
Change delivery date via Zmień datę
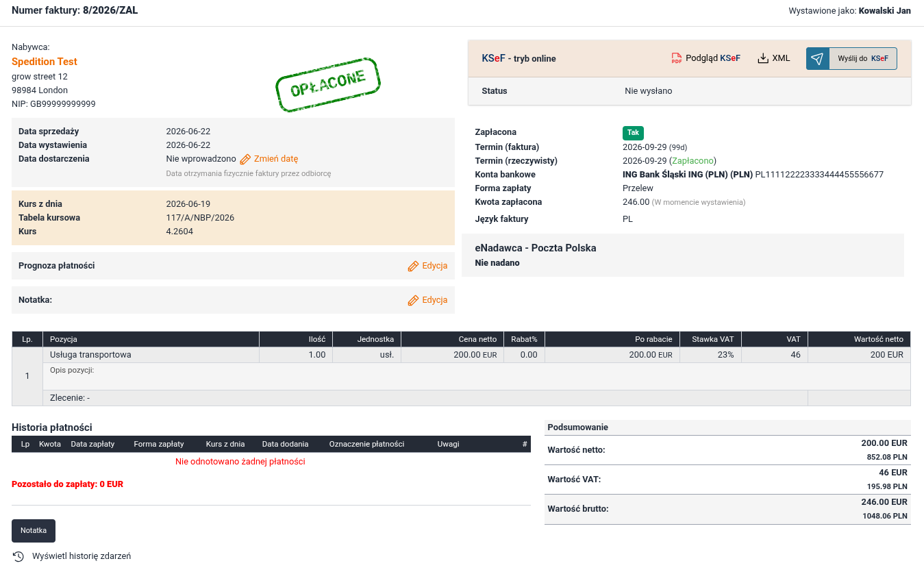276,159
